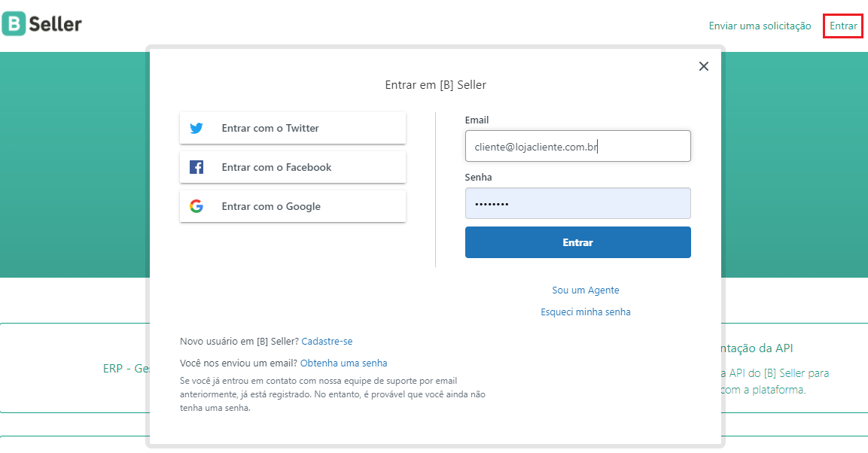Open the Sou um Agente link
The height and width of the screenshot is (453, 868).
click(586, 290)
